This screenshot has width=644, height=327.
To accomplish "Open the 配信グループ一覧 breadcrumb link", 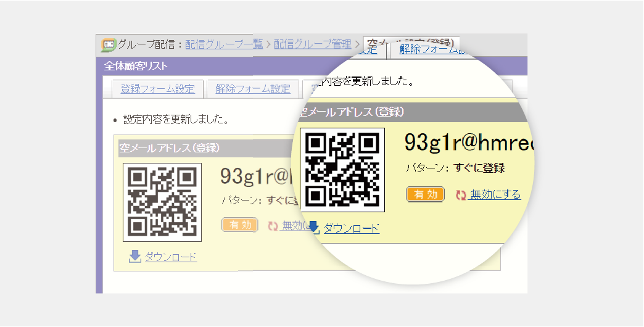I will tap(224, 44).
